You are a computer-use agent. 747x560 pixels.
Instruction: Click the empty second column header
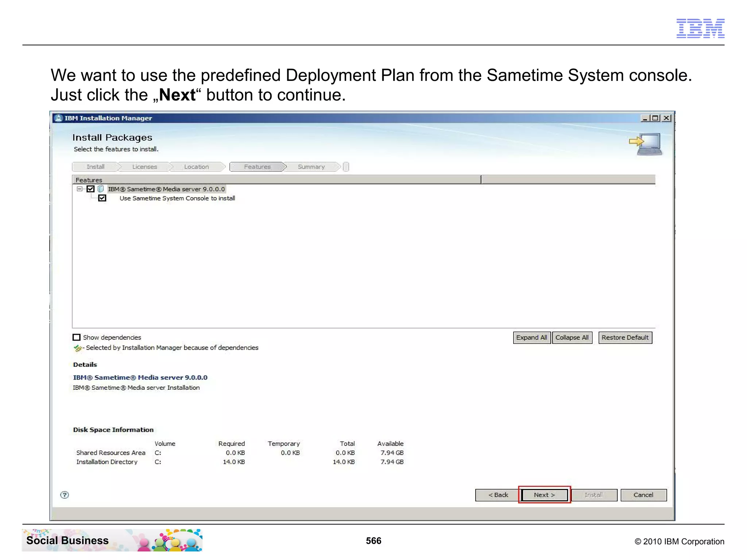tap(568, 180)
